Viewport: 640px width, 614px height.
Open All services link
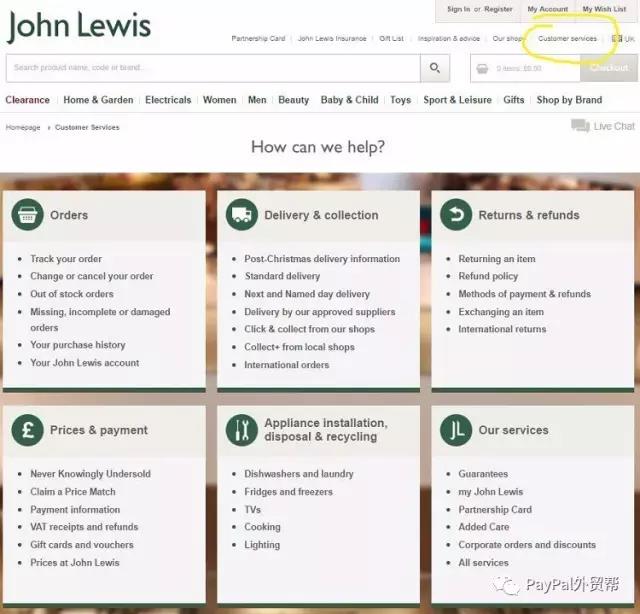(x=483, y=563)
